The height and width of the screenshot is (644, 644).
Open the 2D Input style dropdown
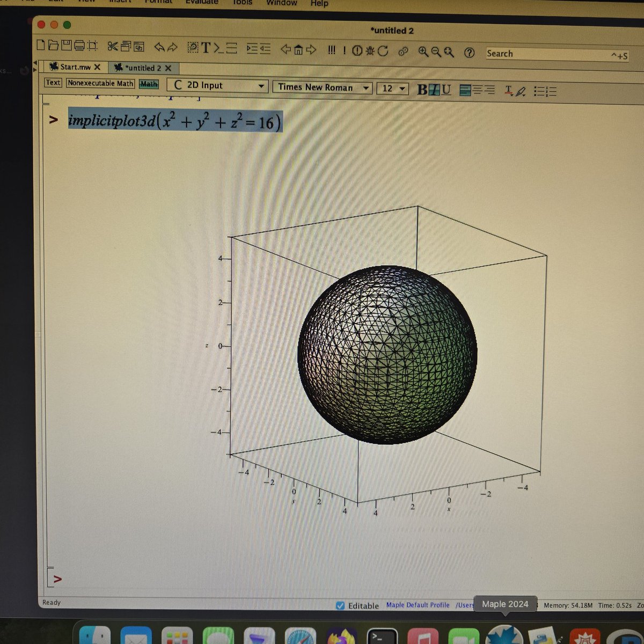pos(217,85)
